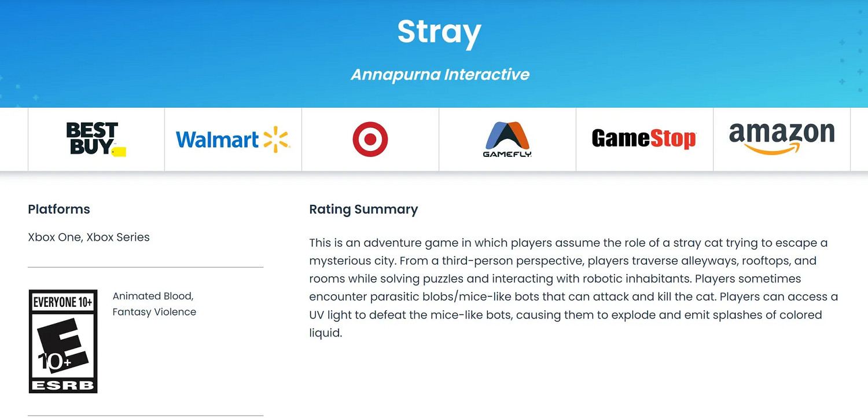Select the Platforms section header

[x=58, y=209]
